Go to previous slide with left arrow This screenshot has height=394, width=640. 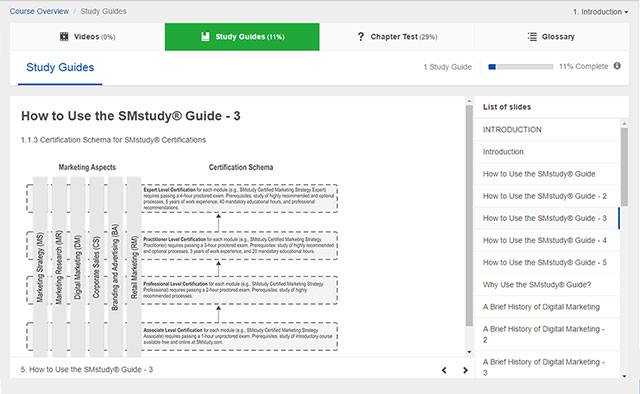444,370
